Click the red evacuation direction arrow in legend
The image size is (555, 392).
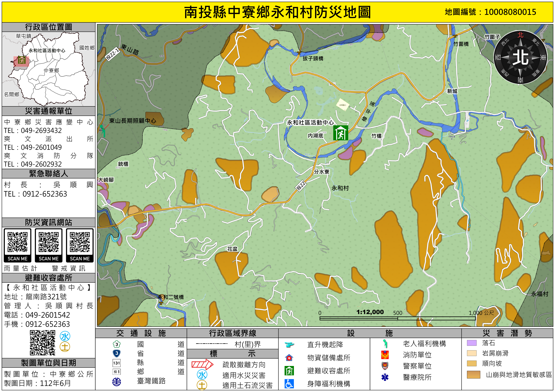202,364
